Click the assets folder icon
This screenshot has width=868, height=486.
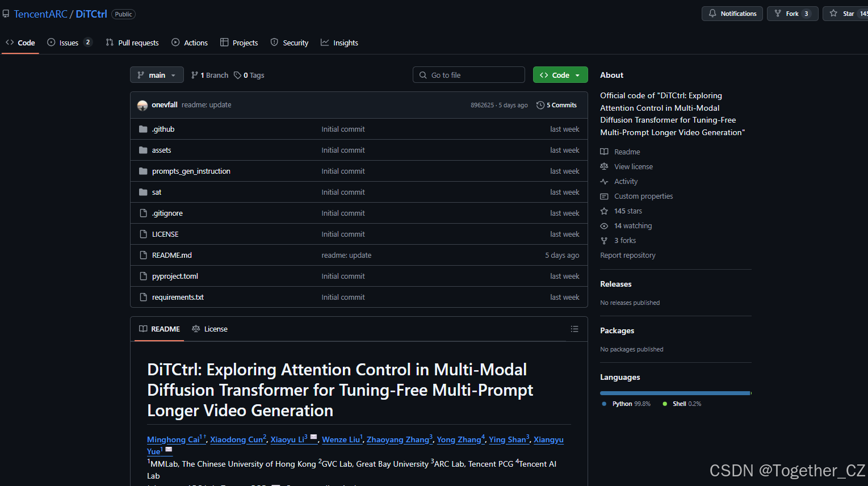[x=143, y=150]
